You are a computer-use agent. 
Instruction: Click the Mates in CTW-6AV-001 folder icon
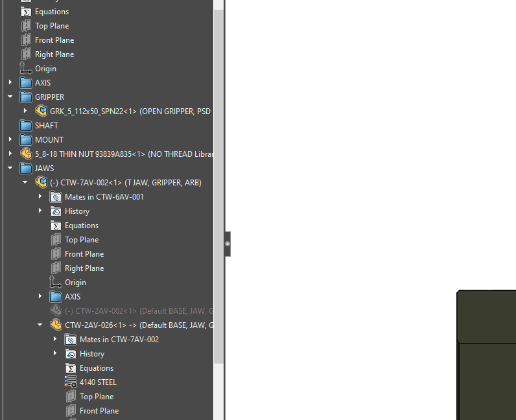pos(56,197)
